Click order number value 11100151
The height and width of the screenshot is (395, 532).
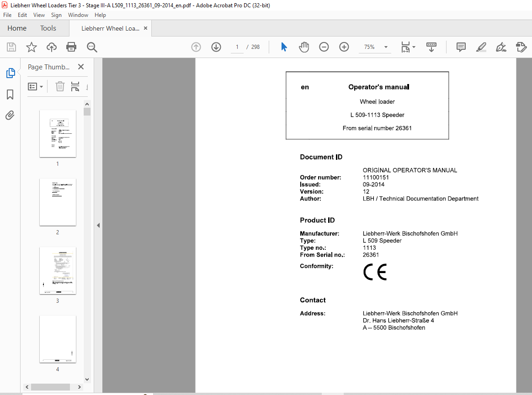coord(376,177)
